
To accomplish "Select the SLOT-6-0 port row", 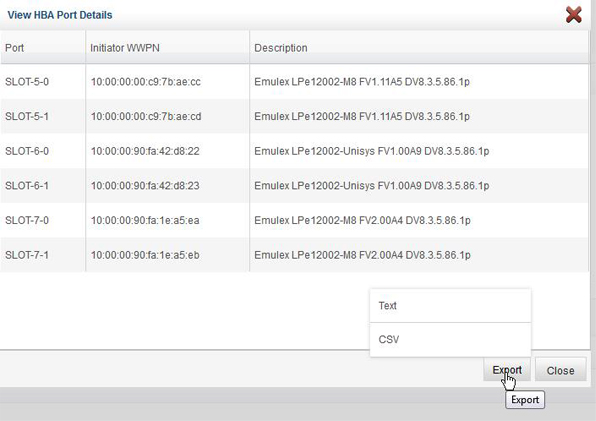I will [x=294, y=151].
